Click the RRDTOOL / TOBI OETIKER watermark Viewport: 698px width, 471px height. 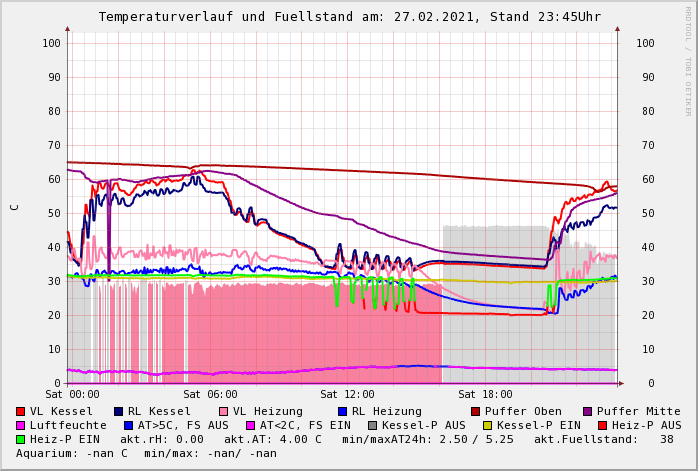pyautogui.click(x=688, y=60)
